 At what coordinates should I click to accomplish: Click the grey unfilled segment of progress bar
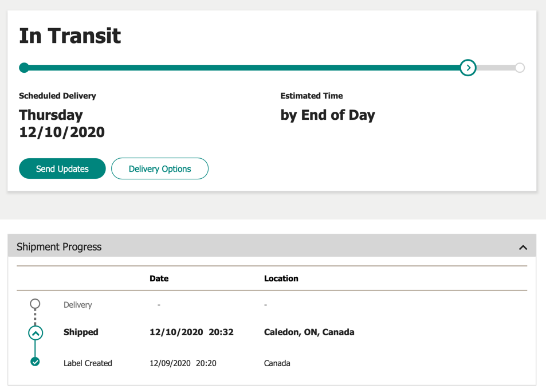(495, 68)
